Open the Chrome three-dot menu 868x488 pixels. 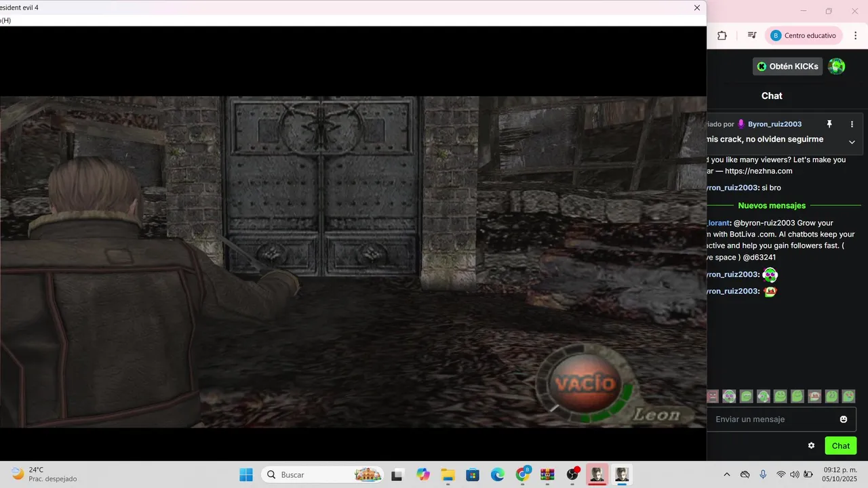click(x=856, y=35)
